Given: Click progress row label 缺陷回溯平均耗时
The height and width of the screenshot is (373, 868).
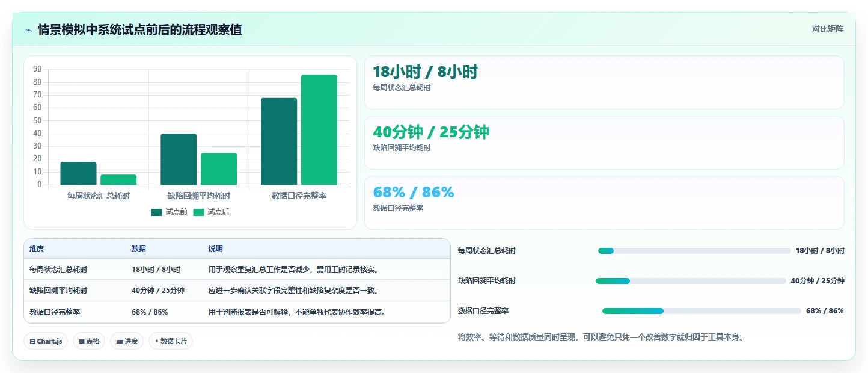Looking at the screenshot, I should pos(487,281).
